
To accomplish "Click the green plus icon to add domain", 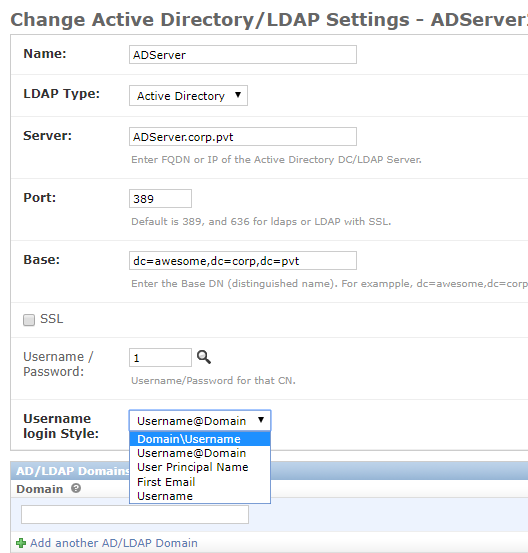I will click(x=21, y=543).
